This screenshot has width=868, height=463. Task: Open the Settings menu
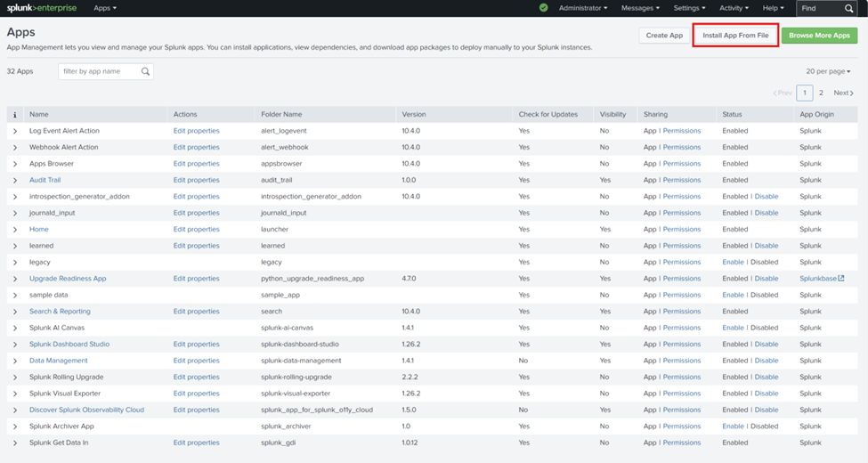pos(689,8)
